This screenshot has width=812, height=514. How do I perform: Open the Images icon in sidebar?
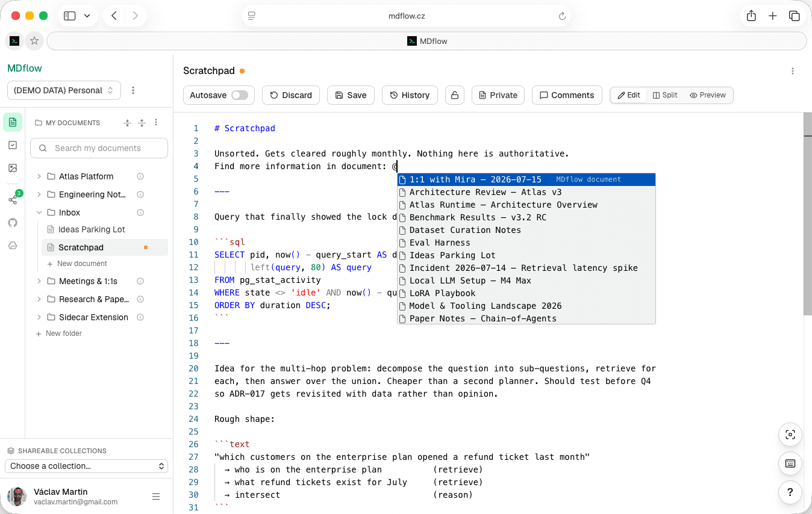tap(13, 168)
